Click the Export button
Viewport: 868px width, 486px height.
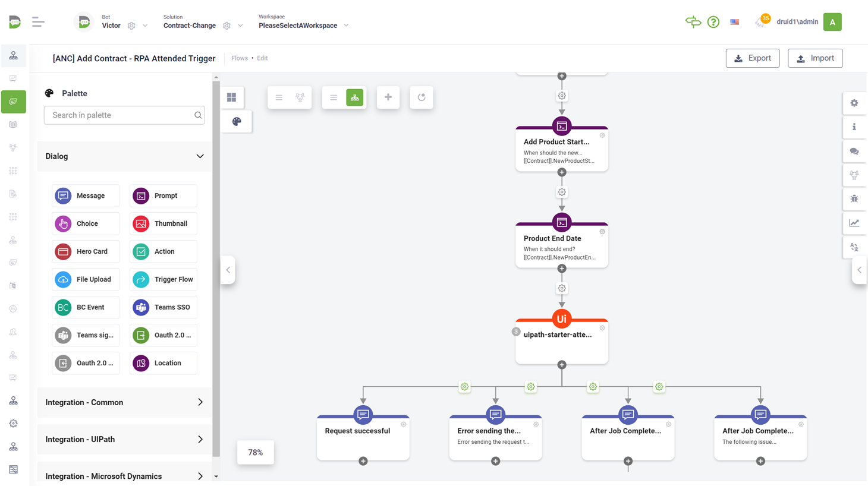click(x=752, y=58)
